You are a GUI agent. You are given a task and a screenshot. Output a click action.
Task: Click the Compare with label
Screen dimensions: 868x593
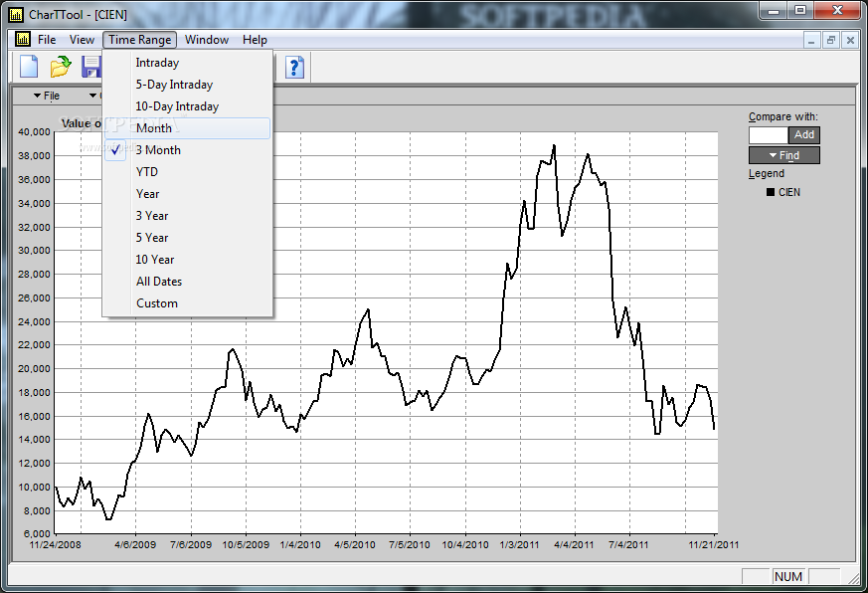(x=782, y=116)
